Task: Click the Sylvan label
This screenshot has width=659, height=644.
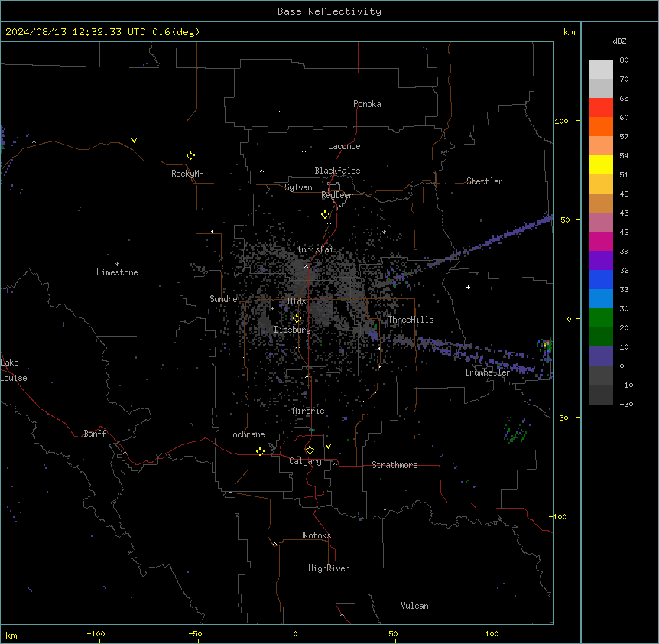Action: [298, 187]
